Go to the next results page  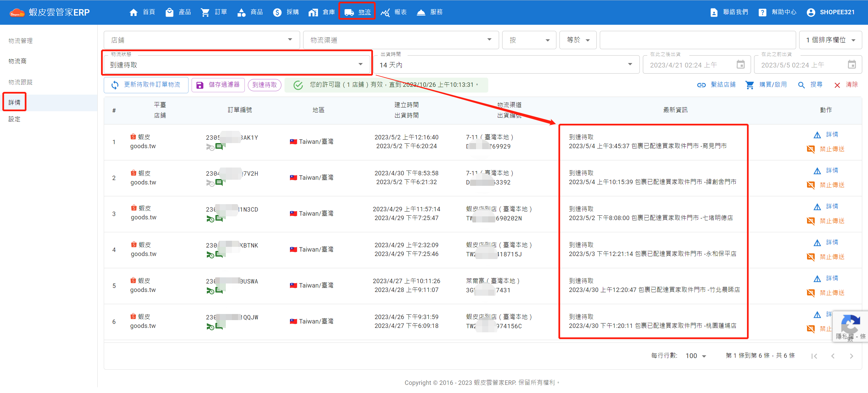(851, 356)
